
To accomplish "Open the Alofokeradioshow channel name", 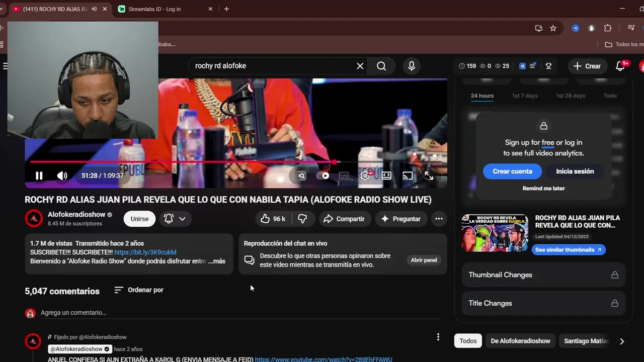I will [76, 214].
